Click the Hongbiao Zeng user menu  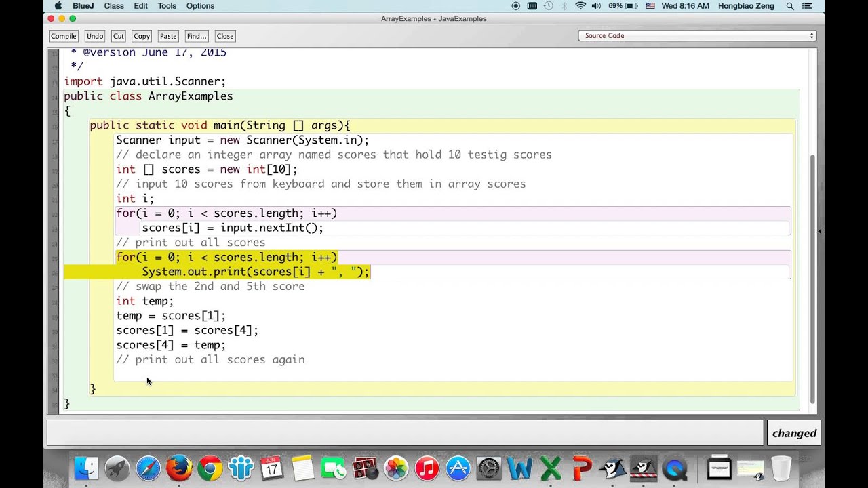click(747, 6)
